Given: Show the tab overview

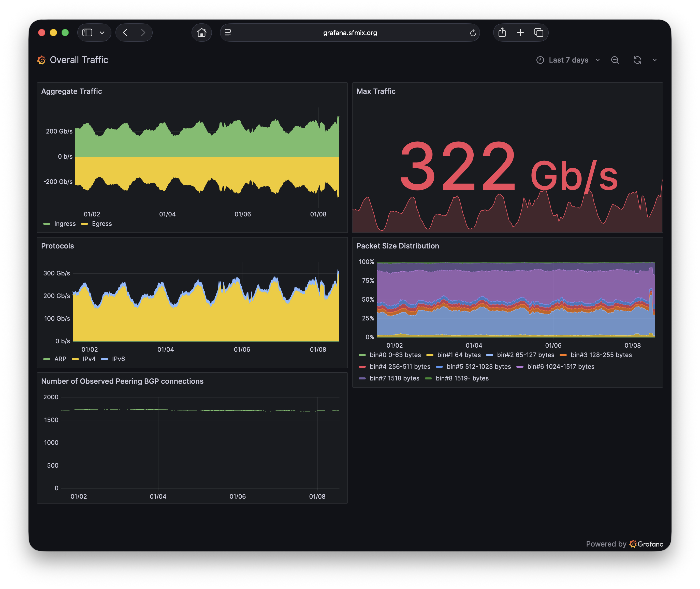Looking at the screenshot, I should [538, 33].
